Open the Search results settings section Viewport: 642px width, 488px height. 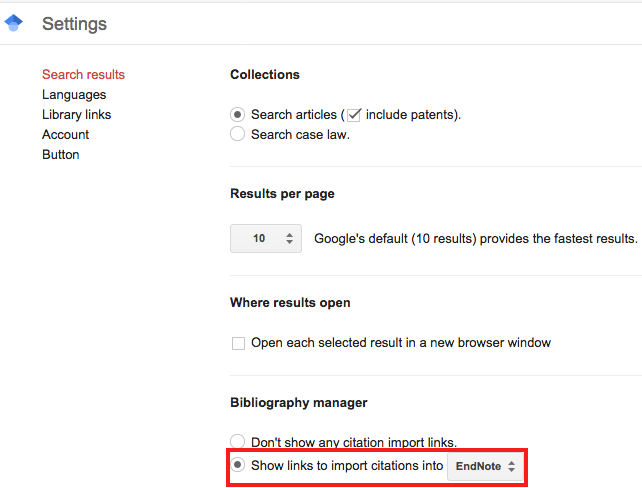coord(83,75)
